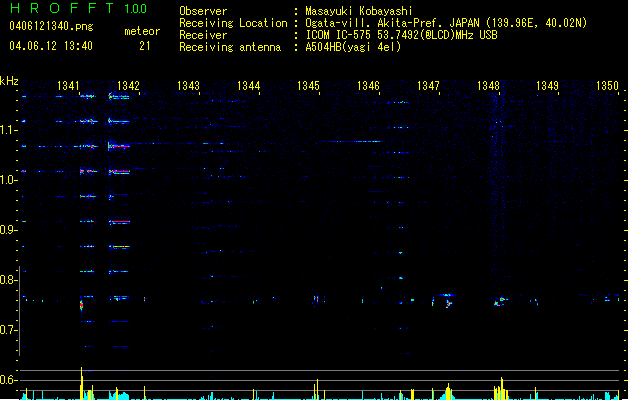This screenshot has height=400, width=629.
Task: Click time axis marker 1350
Action: coord(607,86)
